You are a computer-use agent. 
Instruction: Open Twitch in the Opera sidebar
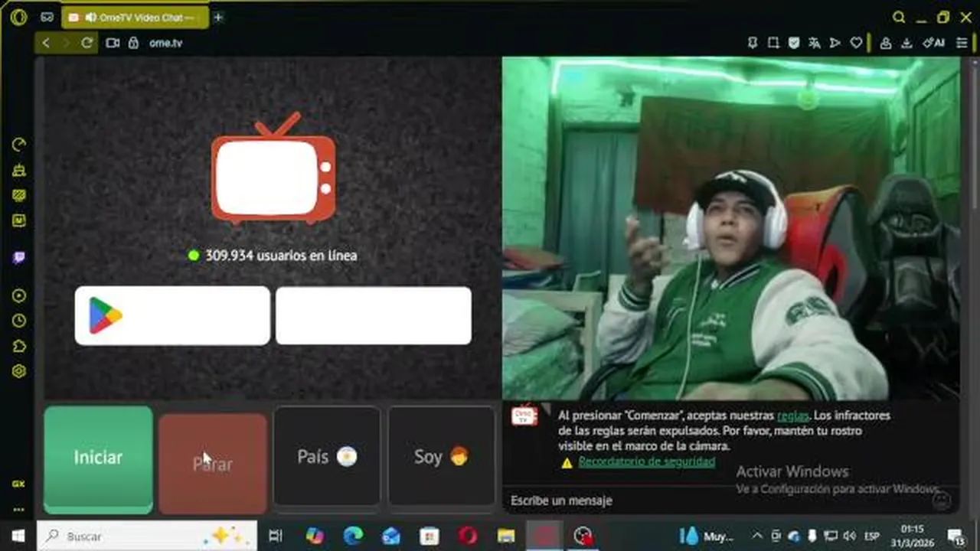19,258
